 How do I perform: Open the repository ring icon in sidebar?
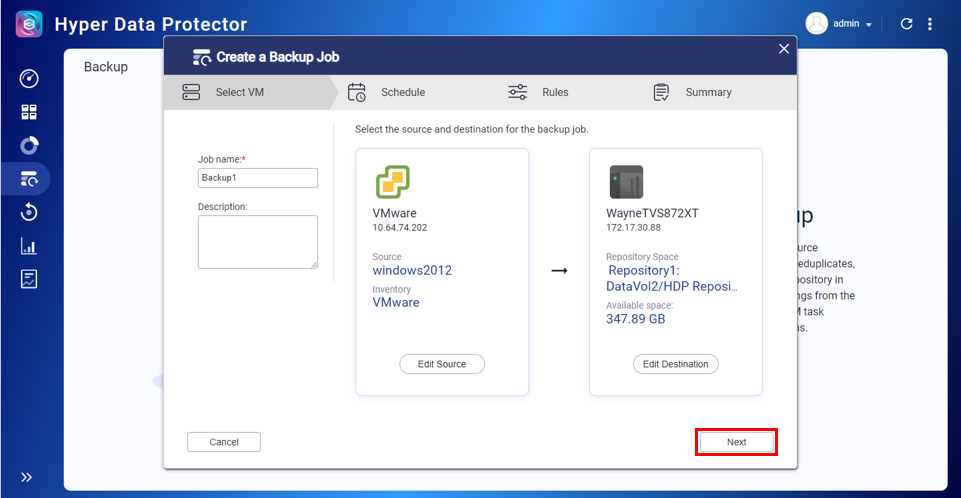29,145
